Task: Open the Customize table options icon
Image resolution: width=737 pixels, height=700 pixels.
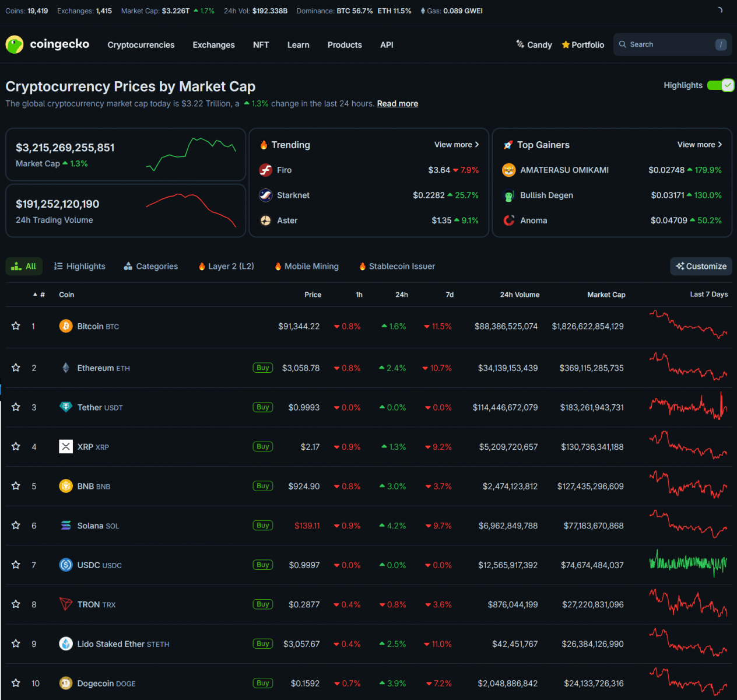Action: coord(680,266)
